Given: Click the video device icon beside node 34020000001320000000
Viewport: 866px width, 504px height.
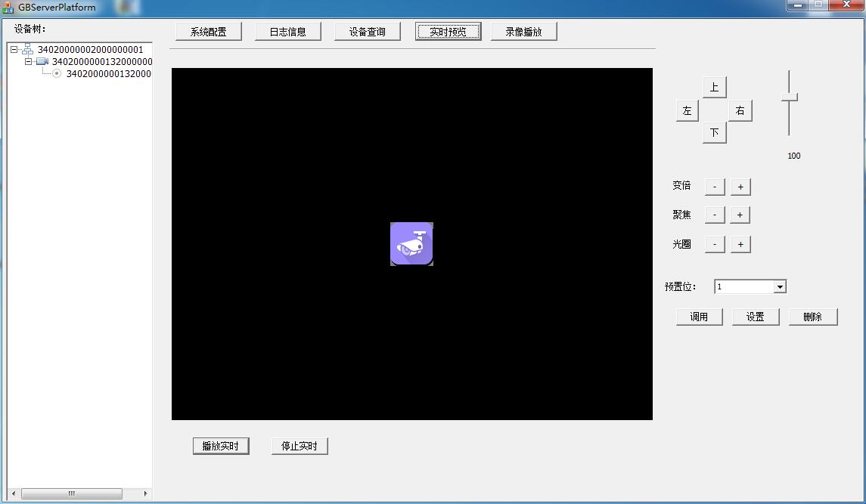Looking at the screenshot, I should [x=40, y=61].
